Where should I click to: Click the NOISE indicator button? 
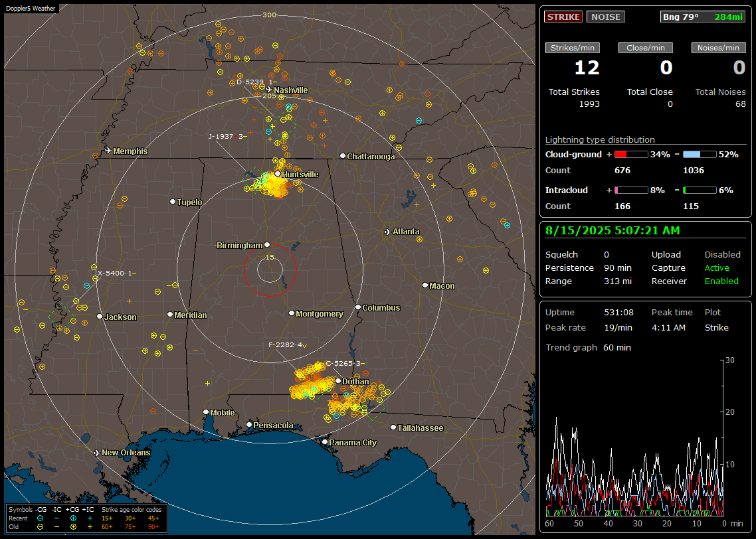606,17
